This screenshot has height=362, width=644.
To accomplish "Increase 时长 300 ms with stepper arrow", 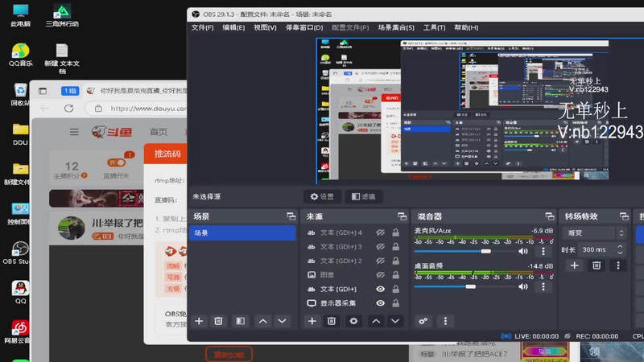I will 620,246.
